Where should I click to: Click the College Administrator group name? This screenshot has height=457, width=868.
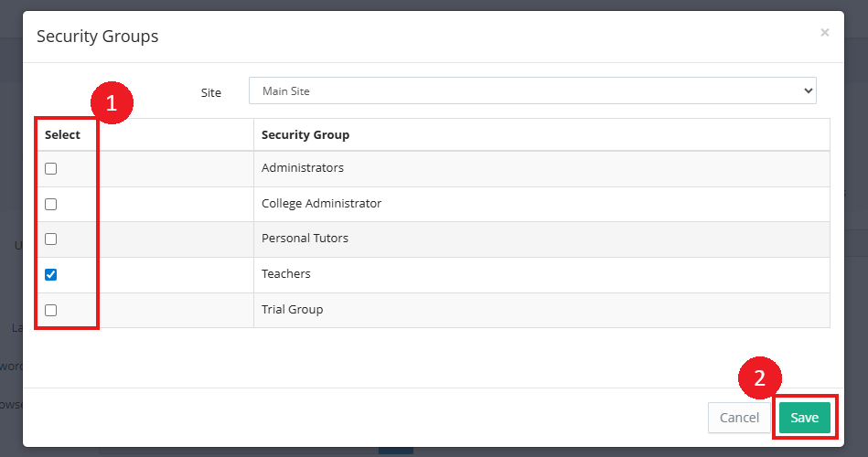[321, 204]
